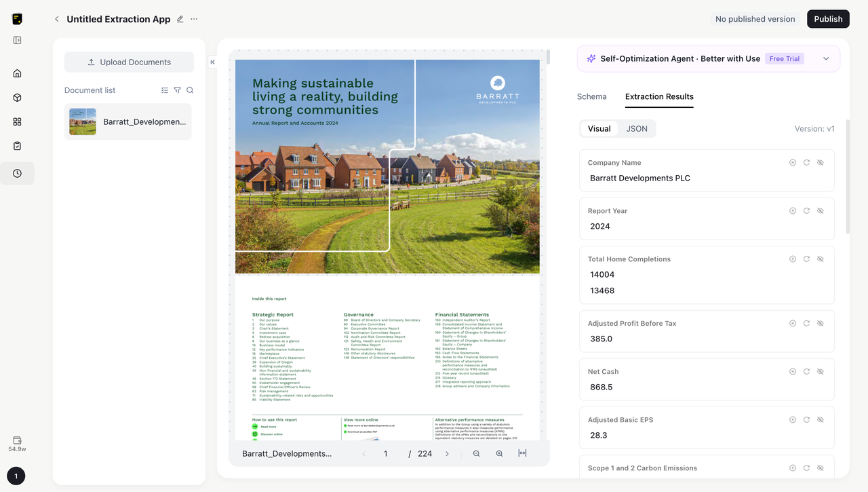Click the Report Year value 2024
Image resolution: width=868 pixels, height=492 pixels.
tap(600, 227)
